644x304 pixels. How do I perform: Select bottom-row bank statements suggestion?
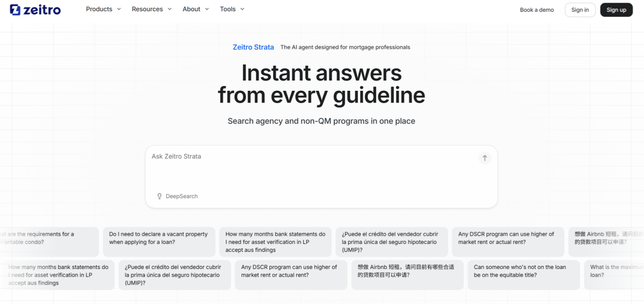click(x=58, y=275)
